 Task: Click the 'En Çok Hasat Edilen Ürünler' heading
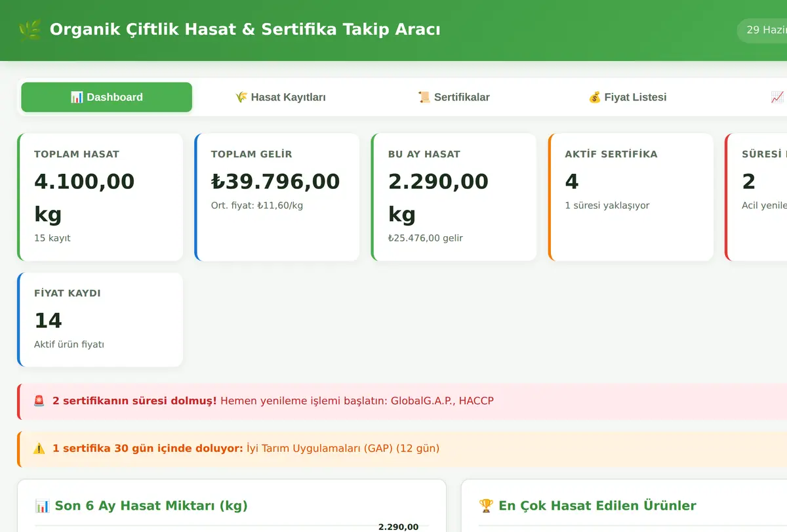coord(597,506)
